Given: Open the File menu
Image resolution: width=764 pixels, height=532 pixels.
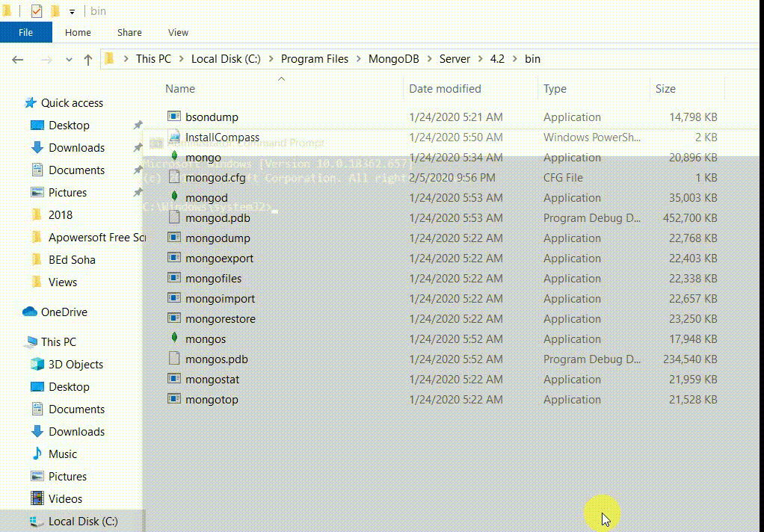Looking at the screenshot, I should [x=25, y=33].
